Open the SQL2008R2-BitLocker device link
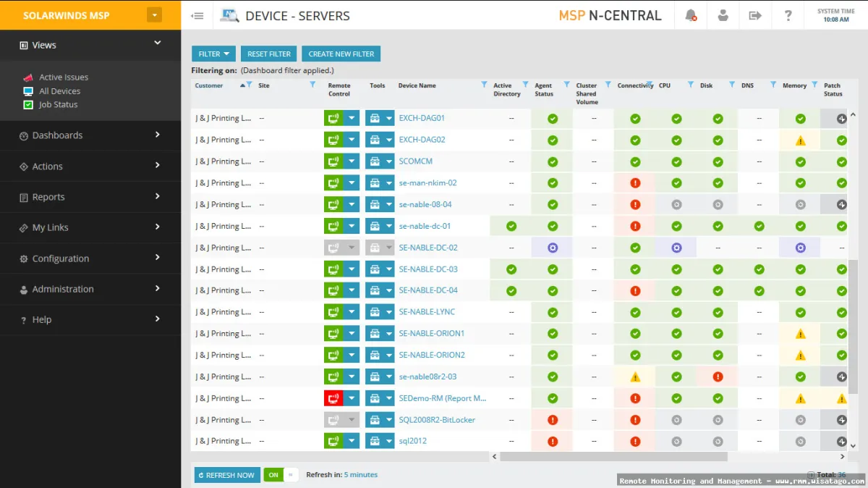Viewport: 868px width, 488px height. pyautogui.click(x=437, y=420)
